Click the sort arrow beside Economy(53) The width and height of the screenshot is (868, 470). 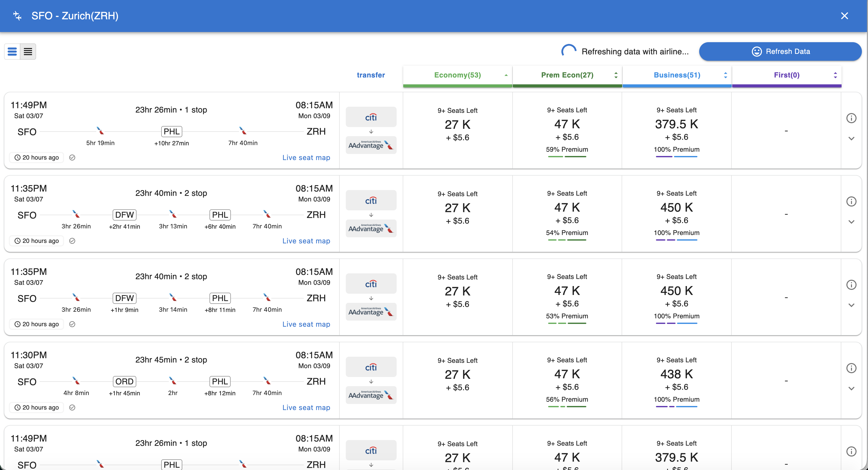tap(506, 75)
